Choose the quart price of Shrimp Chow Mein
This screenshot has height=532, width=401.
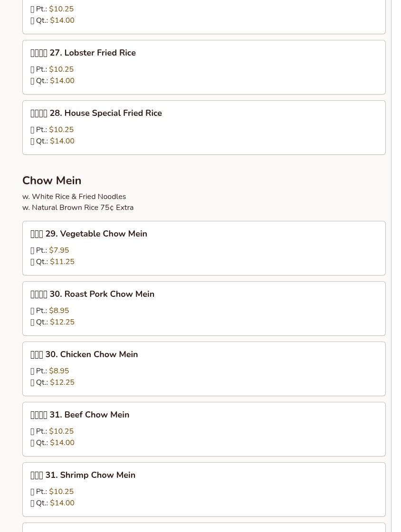coord(62,503)
